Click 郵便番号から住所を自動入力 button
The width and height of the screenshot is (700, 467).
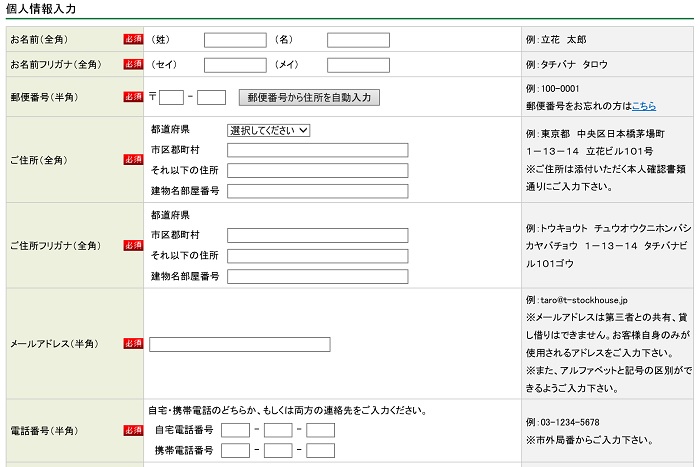[309, 97]
